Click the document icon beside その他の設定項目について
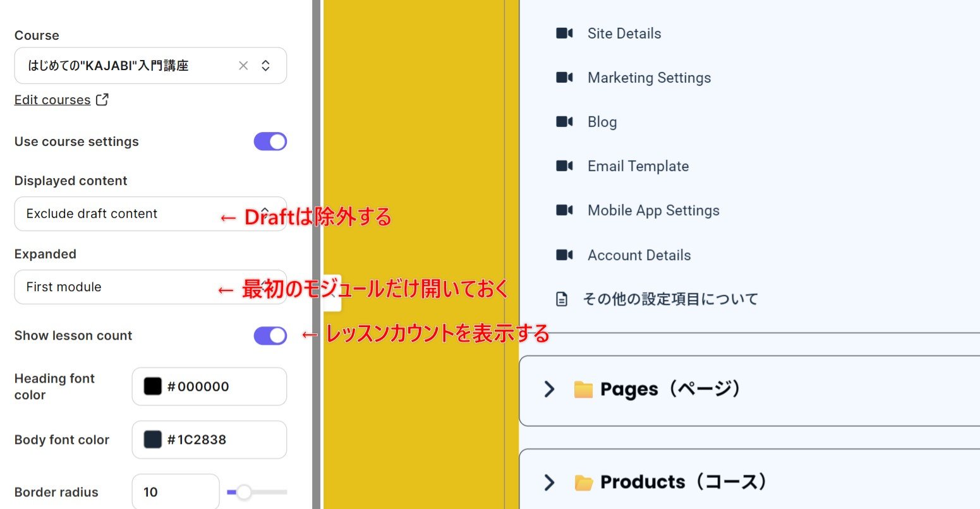 tap(562, 299)
